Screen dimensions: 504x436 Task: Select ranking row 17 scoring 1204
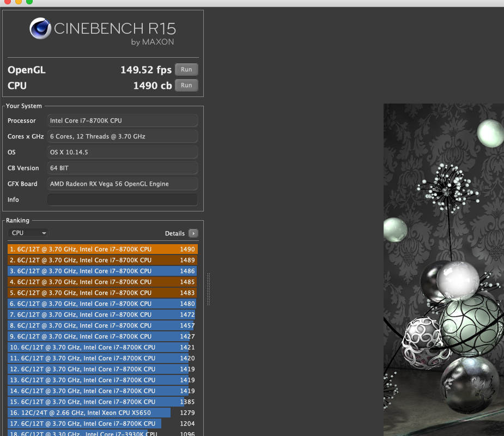point(102,424)
